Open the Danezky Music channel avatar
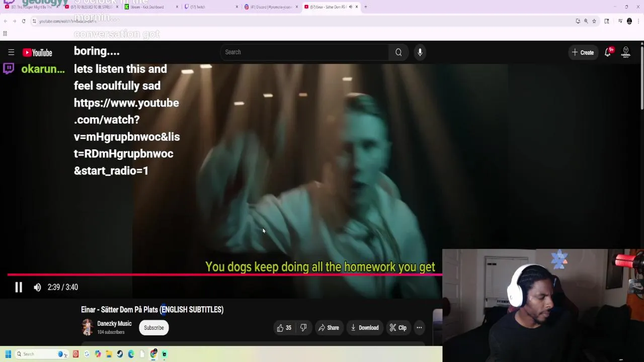644x362 pixels. 88,327
